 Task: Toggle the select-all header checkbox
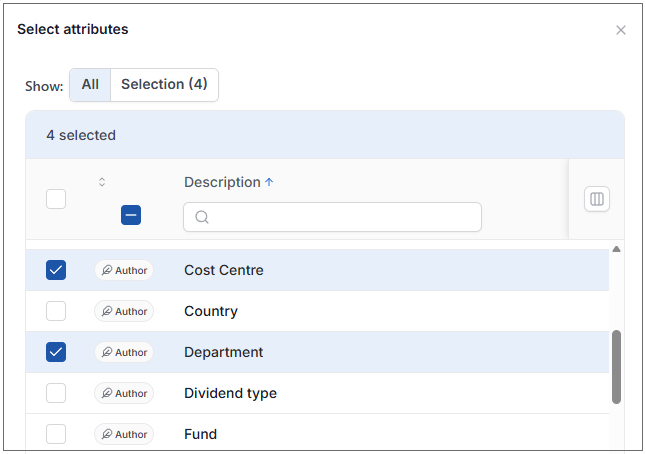(x=56, y=199)
